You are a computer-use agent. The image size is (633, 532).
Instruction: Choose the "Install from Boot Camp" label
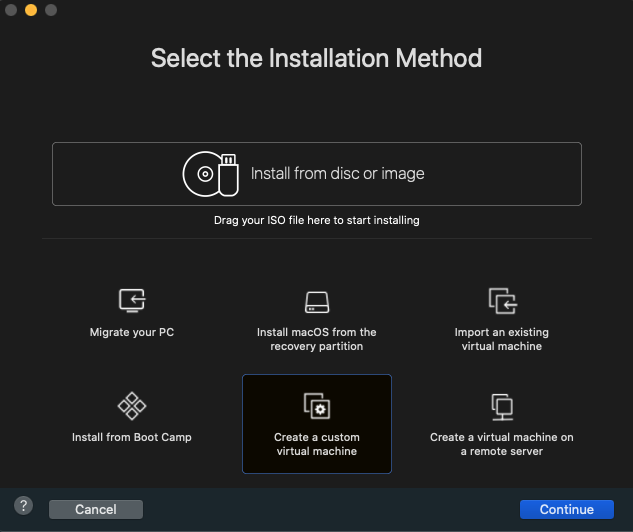(132, 437)
